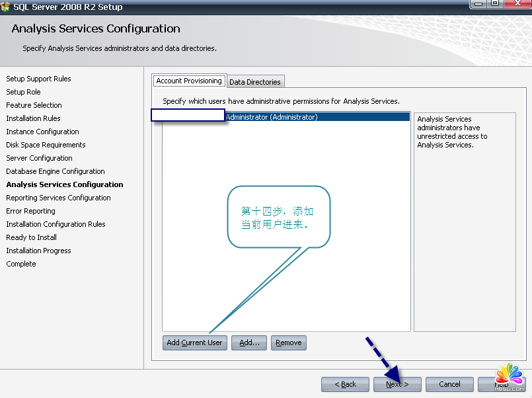Click the Server Configuration step
532x398 pixels.
(x=39, y=158)
